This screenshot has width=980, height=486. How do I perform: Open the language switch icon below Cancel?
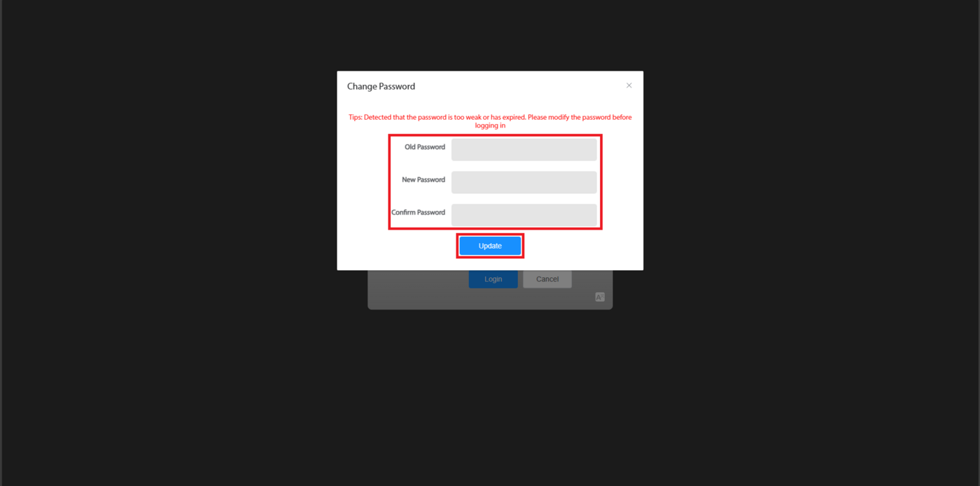pyautogui.click(x=600, y=297)
